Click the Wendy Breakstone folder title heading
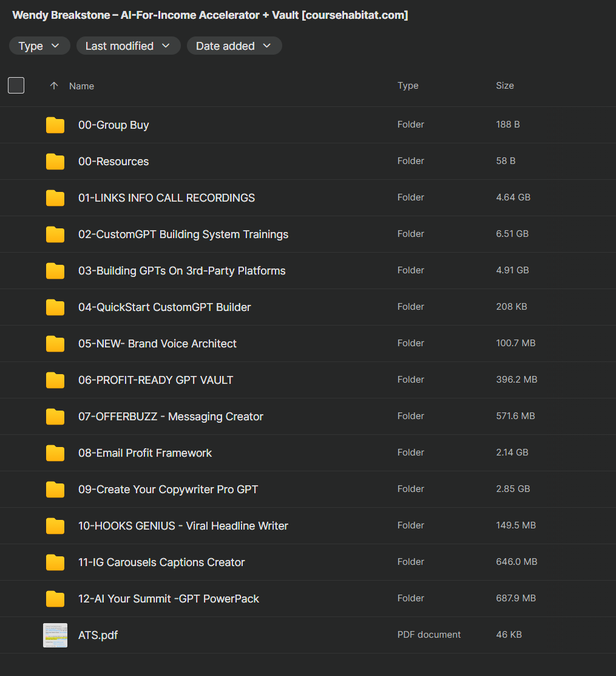The width and height of the screenshot is (616, 676). click(x=210, y=15)
